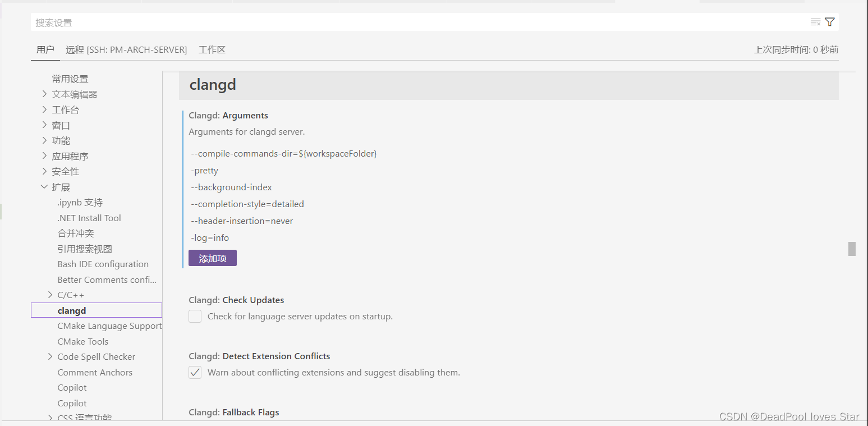Viewport: 868px width, 426px height.
Task: Select the --background-index argument row
Action: coord(232,187)
